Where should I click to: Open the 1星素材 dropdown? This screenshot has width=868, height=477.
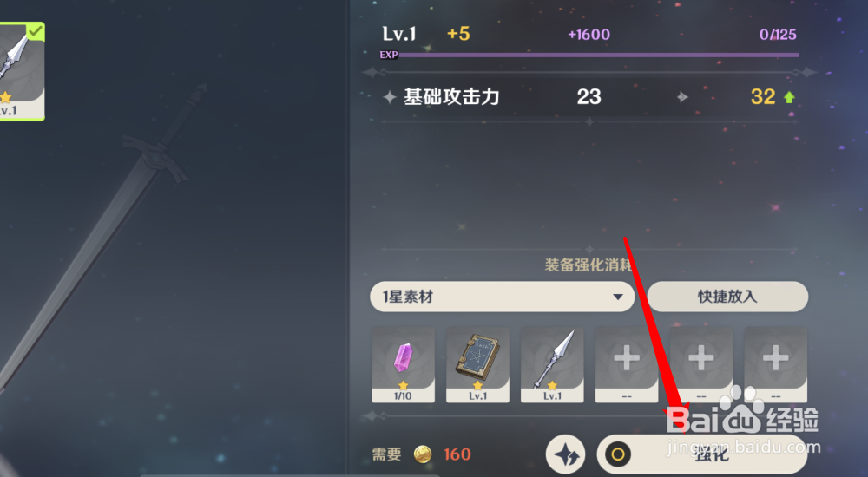pyautogui.click(x=502, y=297)
